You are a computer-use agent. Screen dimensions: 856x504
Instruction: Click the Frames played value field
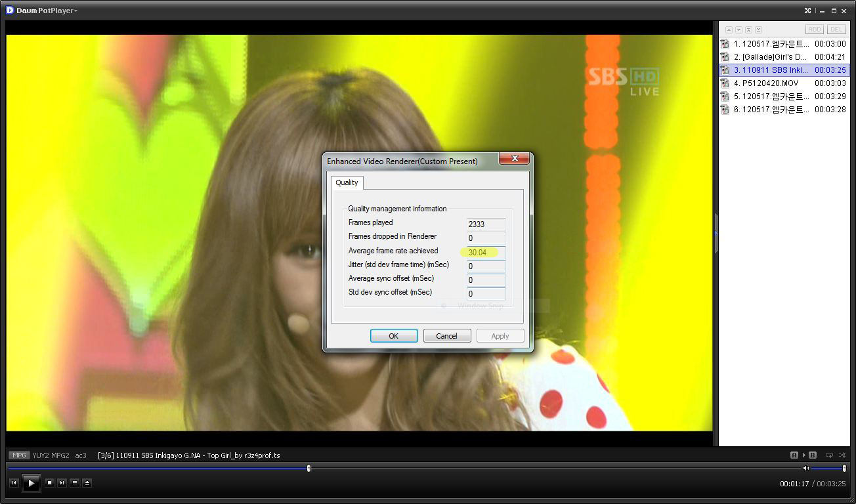click(x=486, y=224)
